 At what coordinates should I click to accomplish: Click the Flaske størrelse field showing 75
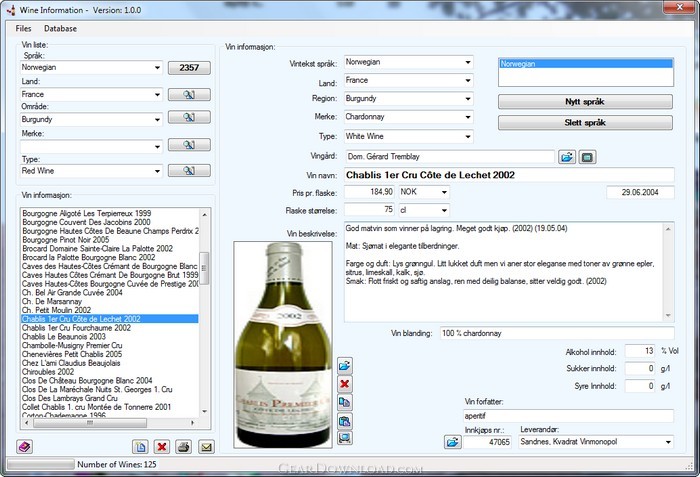(369, 210)
